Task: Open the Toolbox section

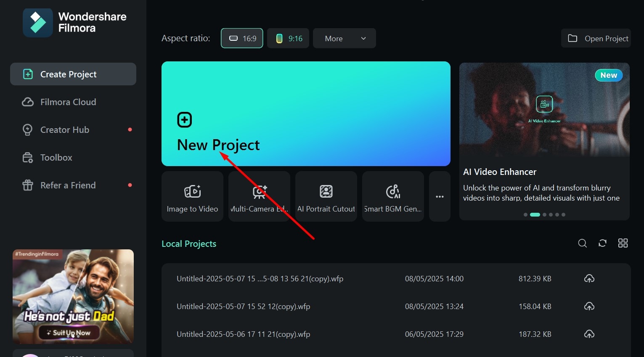Action: [x=56, y=157]
